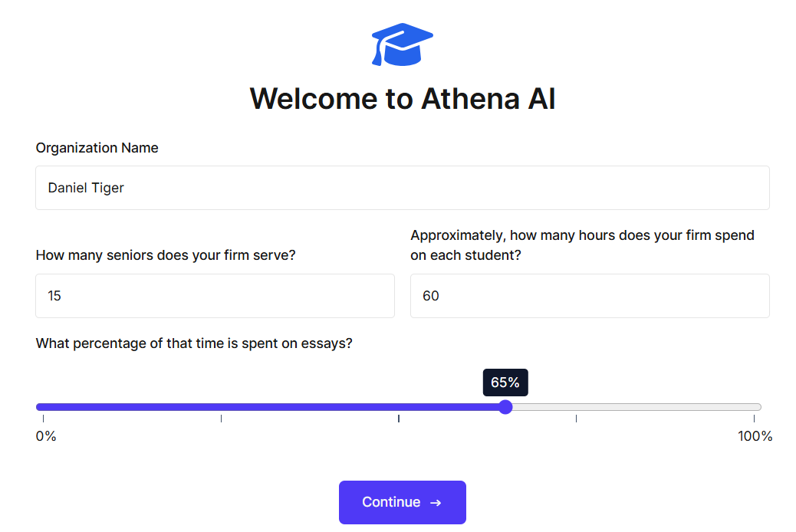Viewport: 796px width, 532px height.
Task: Grab the essay percentage slider handle
Action: click(x=505, y=407)
